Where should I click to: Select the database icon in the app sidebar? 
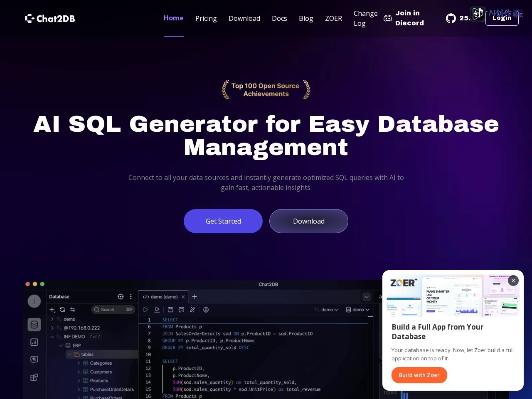click(x=34, y=324)
